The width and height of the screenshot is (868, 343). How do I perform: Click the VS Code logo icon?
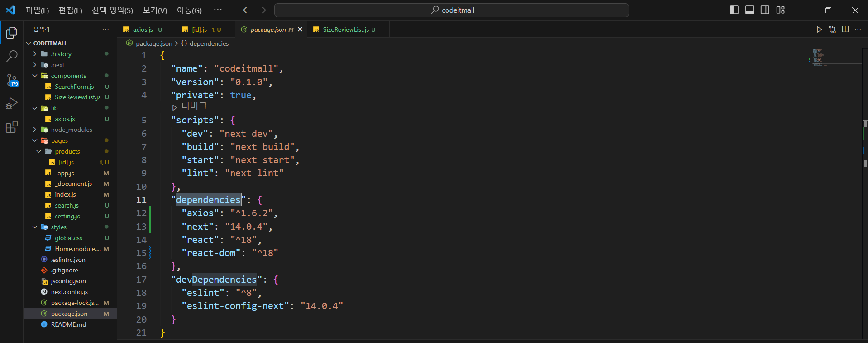[10, 10]
